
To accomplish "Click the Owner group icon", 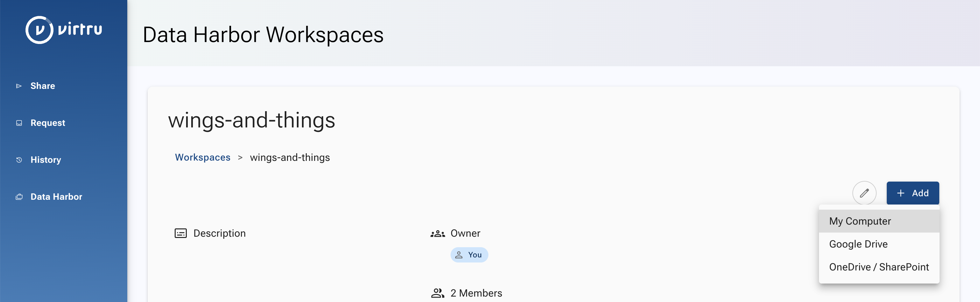I will point(437,234).
